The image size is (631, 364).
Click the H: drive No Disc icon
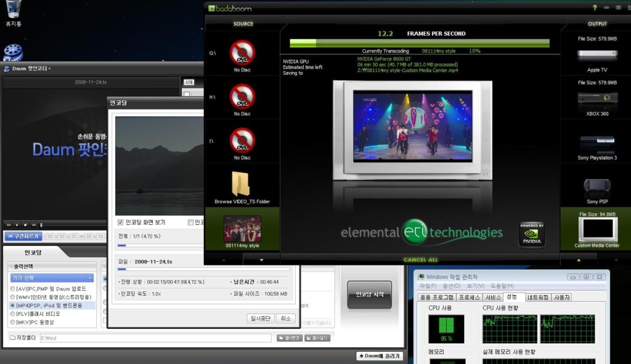click(242, 97)
